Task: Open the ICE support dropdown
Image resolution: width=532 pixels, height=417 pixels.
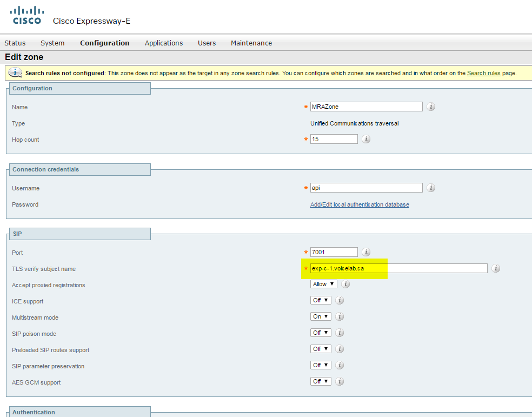Action: pyautogui.click(x=321, y=300)
